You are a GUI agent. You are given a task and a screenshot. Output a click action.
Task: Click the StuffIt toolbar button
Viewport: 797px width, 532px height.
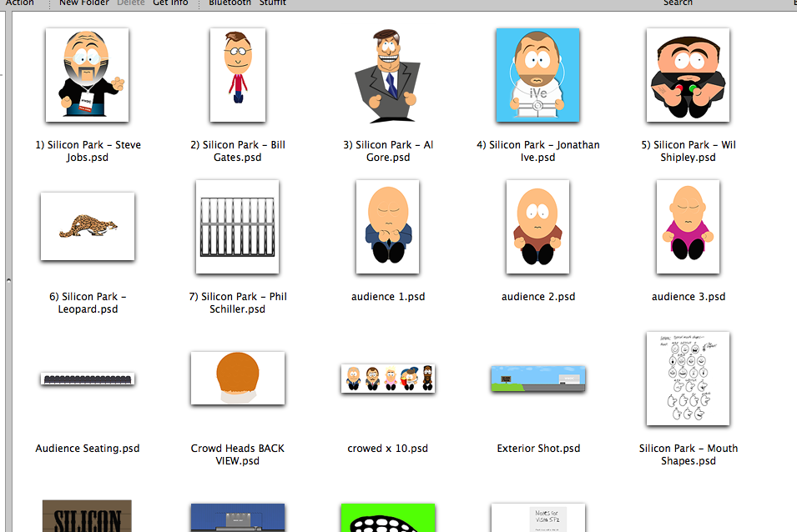coord(273,3)
